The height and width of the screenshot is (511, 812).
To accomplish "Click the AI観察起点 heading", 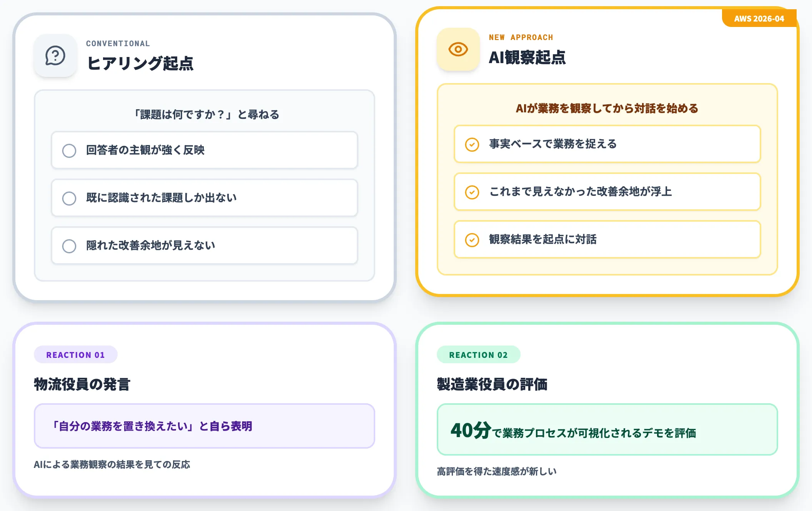I will (x=527, y=57).
